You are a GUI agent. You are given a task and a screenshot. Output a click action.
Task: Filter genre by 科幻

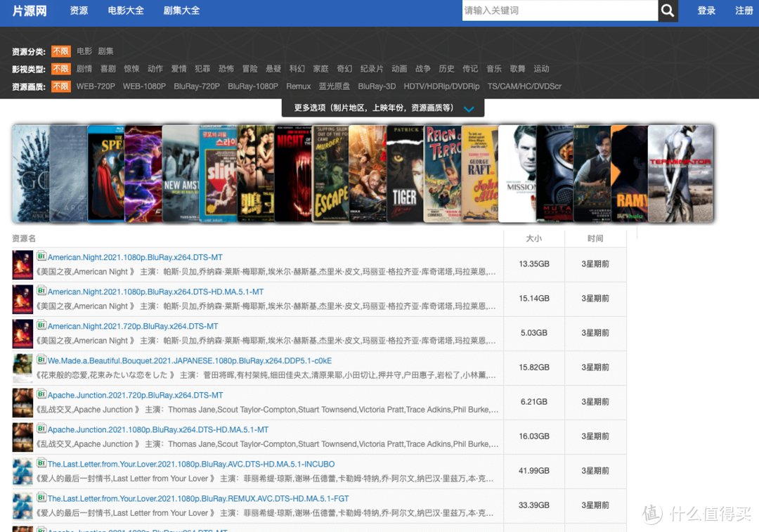click(297, 69)
